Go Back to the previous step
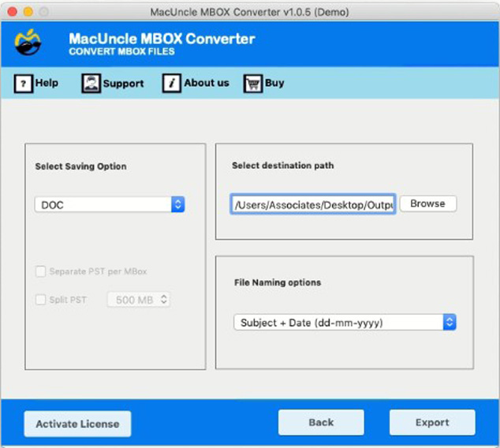This screenshot has height=448, width=500. [321, 422]
